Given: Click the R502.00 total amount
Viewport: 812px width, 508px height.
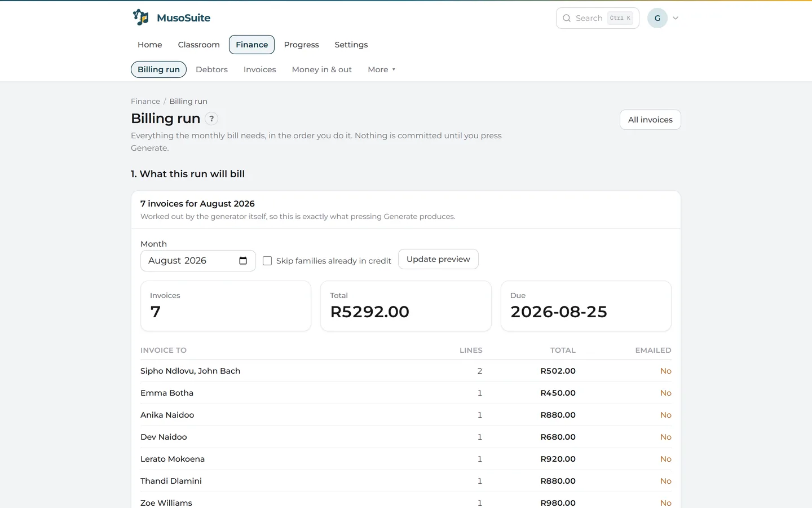Looking at the screenshot, I should click(x=558, y=371).
